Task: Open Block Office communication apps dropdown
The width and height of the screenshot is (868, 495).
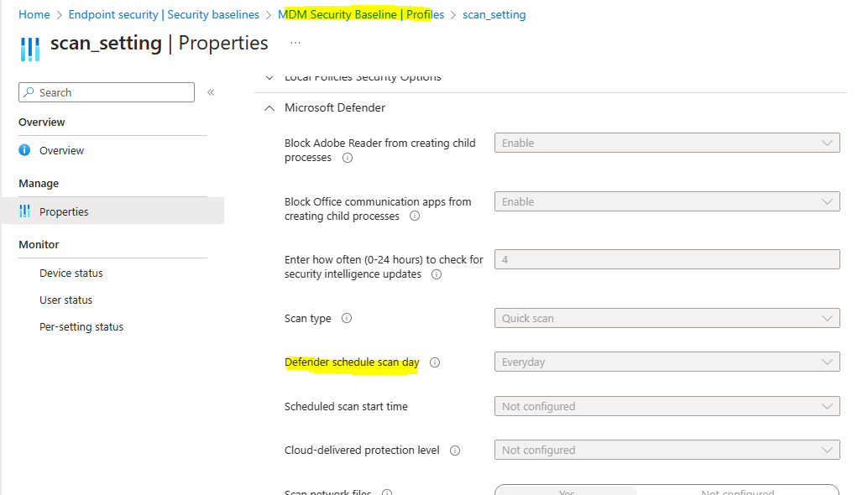Action: tap(667, 201)
